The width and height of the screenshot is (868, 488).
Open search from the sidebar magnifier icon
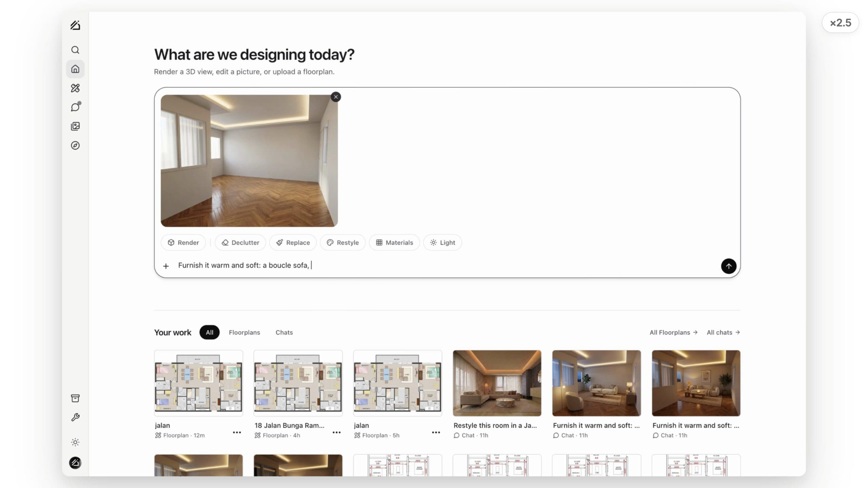pyautogui.click(x=75, y=50)
